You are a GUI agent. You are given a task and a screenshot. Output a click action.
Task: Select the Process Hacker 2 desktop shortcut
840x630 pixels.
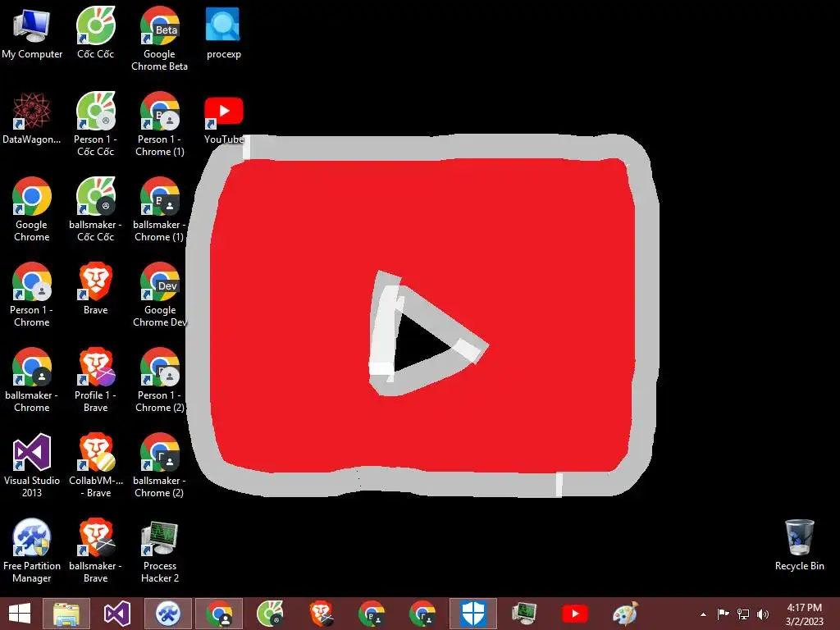(159, 550)
